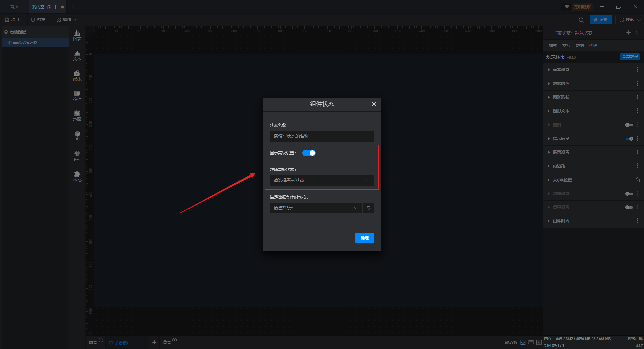Open the 文本 text components icon

click(x=77, y=55)
